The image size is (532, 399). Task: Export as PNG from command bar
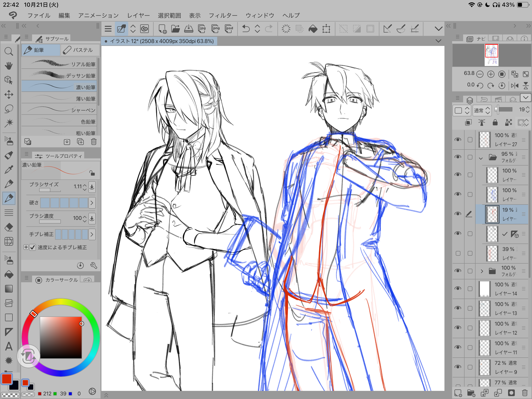tap(216, 29)
